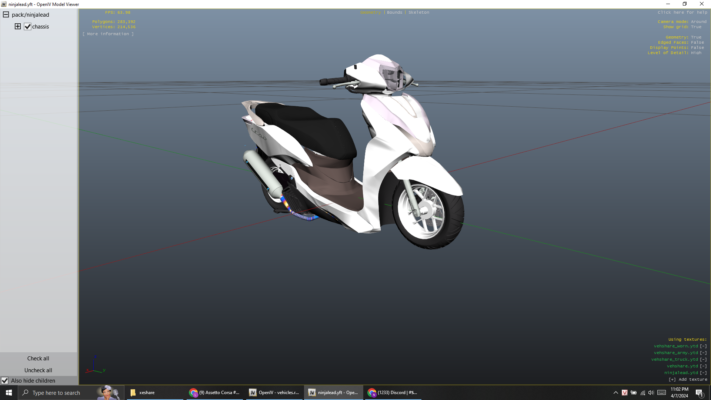Screen dimensions: 711x400
Task: Open the OpenIV vehicles window from the taskbar
Action: coord(273,393)
